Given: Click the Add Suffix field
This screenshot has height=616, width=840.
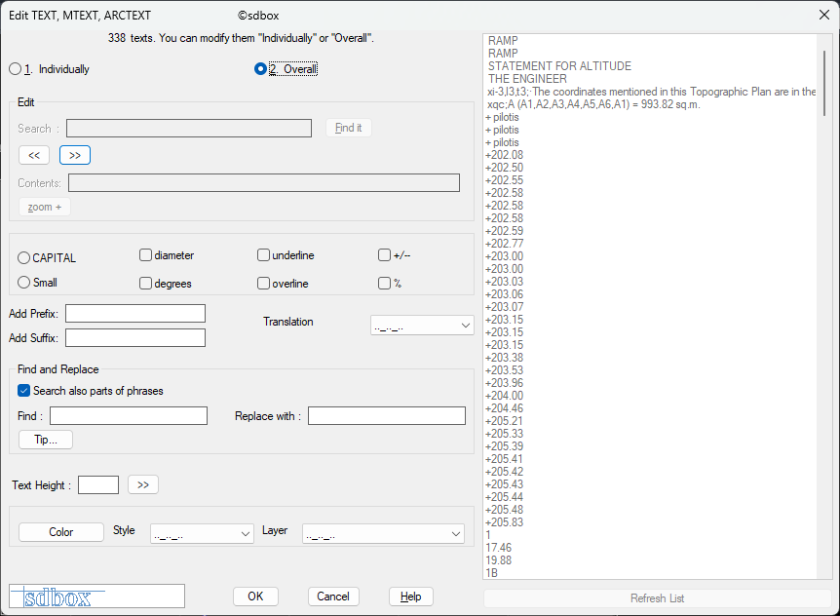Looking at the screenshot, I should coord(135,338).
